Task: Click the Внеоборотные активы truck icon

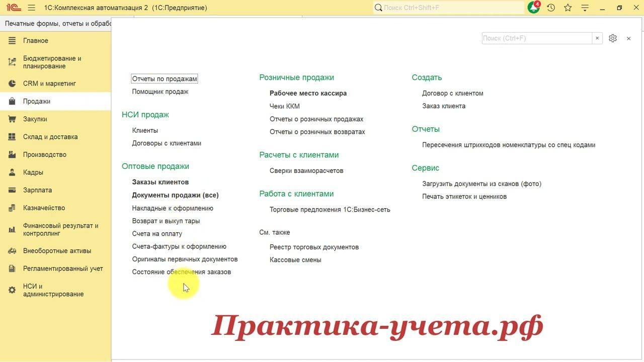Action: point(12,251)
